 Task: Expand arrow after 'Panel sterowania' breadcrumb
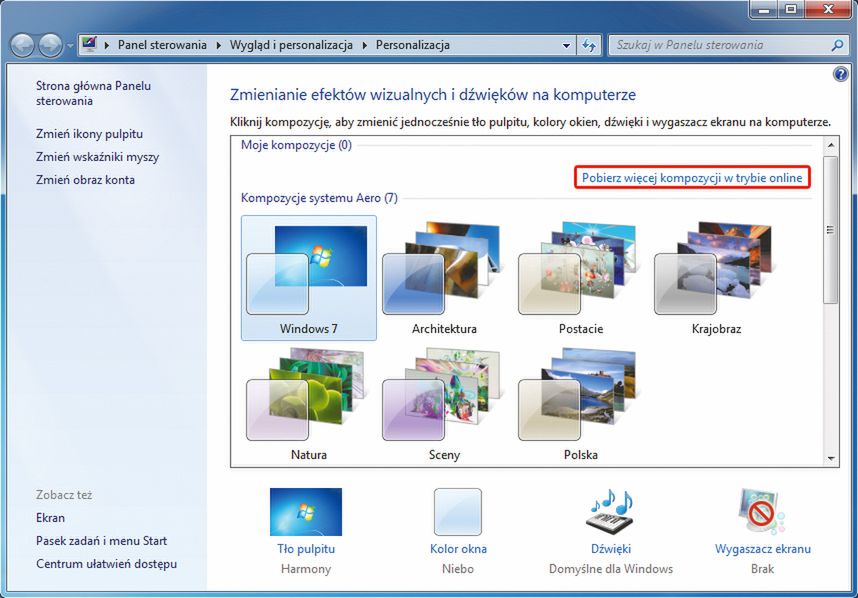218,45
